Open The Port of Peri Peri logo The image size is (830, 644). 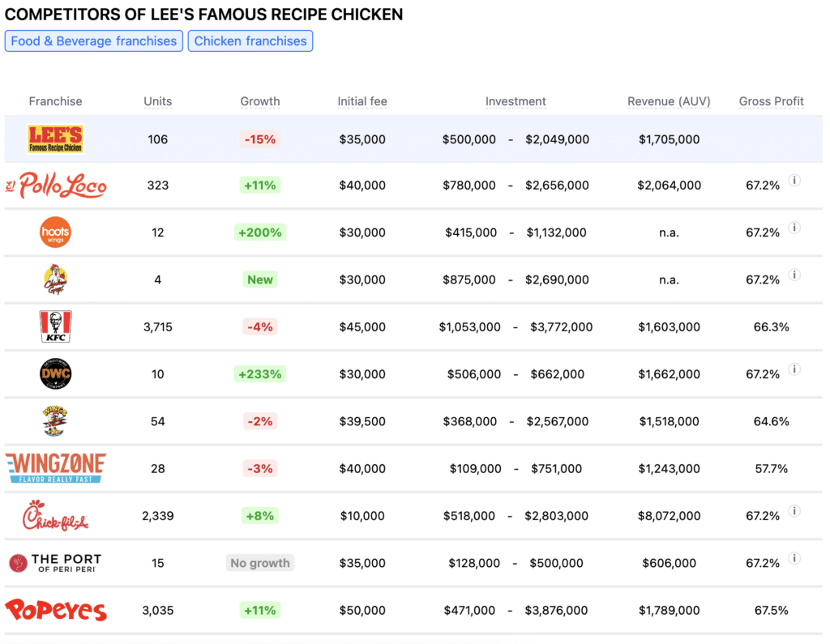(56, 562)
